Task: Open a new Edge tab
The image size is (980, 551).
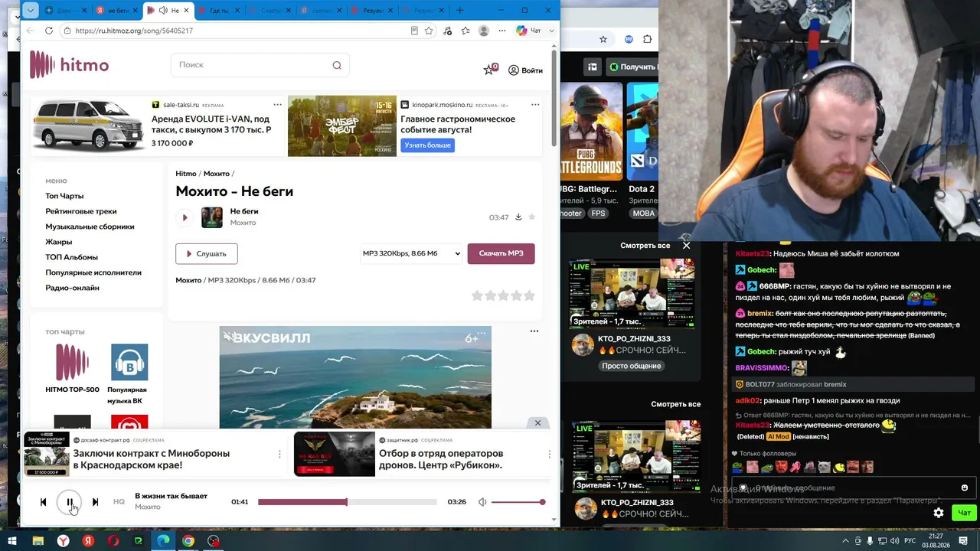Action: pos(460,11)
